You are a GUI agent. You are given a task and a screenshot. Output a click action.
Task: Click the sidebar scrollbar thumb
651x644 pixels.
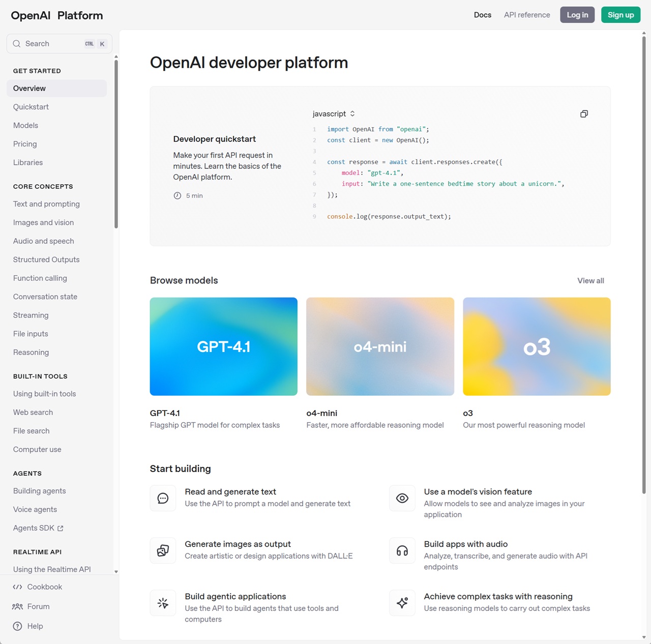[x=116, y=144]
